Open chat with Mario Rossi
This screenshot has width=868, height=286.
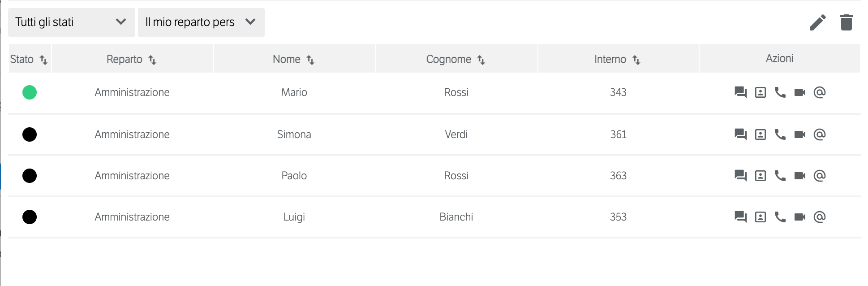pos(740,92)
